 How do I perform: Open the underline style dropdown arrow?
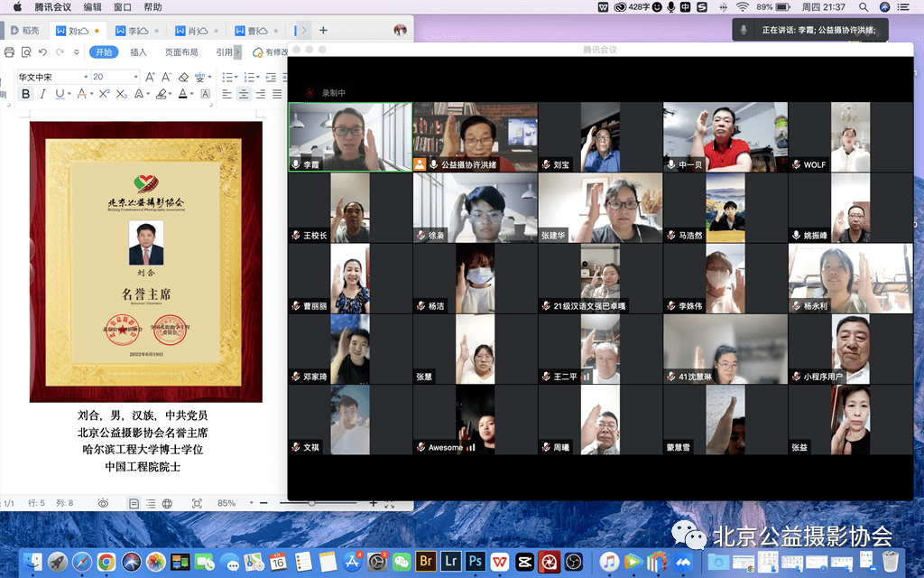[x=69, y=94]
